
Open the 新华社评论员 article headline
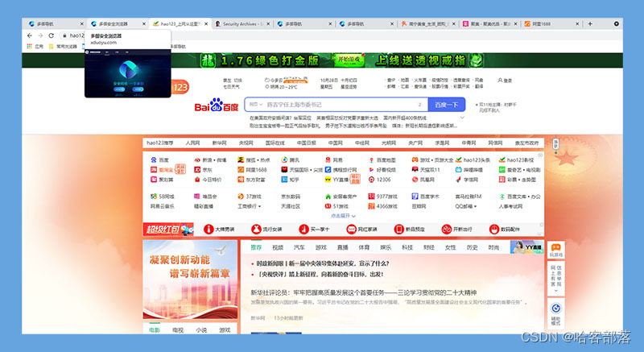click(364, 292)
